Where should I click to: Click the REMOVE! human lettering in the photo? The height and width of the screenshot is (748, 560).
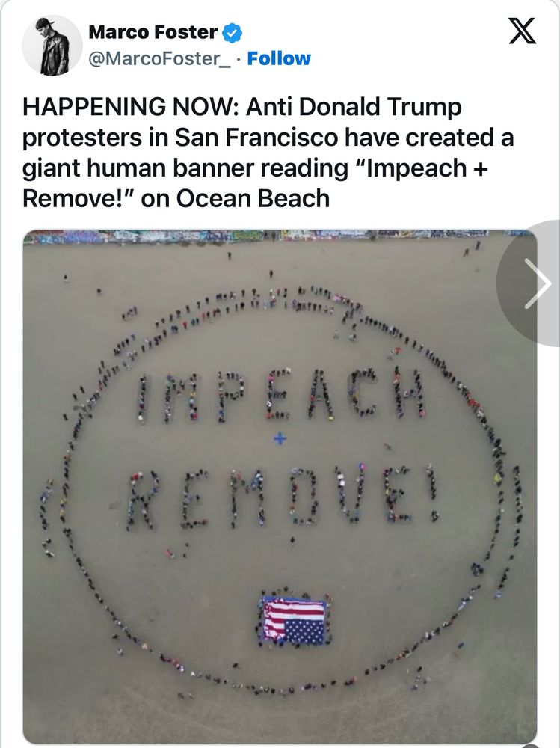(x=281, y=497)
